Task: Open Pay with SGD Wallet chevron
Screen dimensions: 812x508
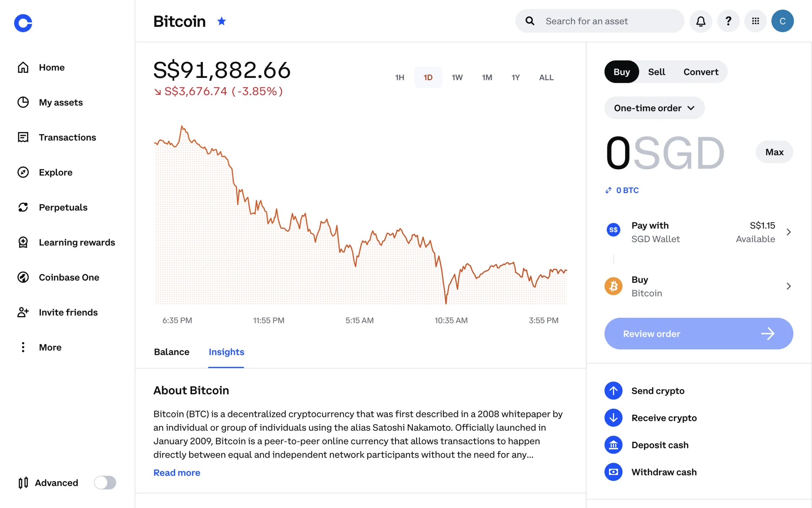Action: coord(788,232)
